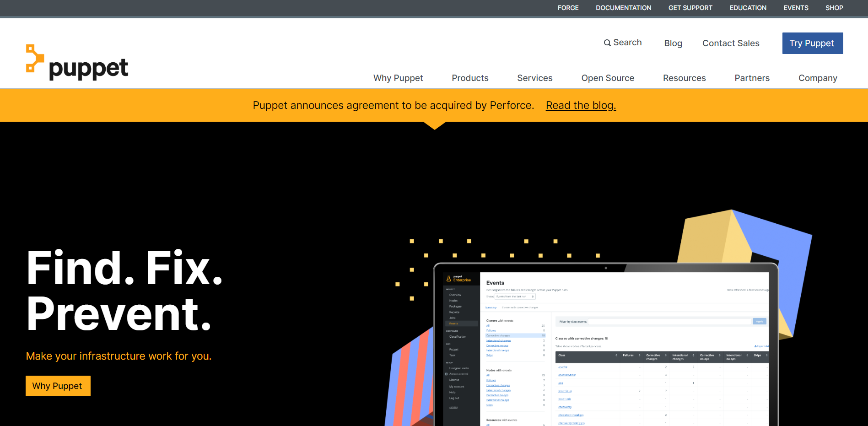Viewport: 868px width, 426px height.
Task: Open the Blog link
Action: (673, 43)
